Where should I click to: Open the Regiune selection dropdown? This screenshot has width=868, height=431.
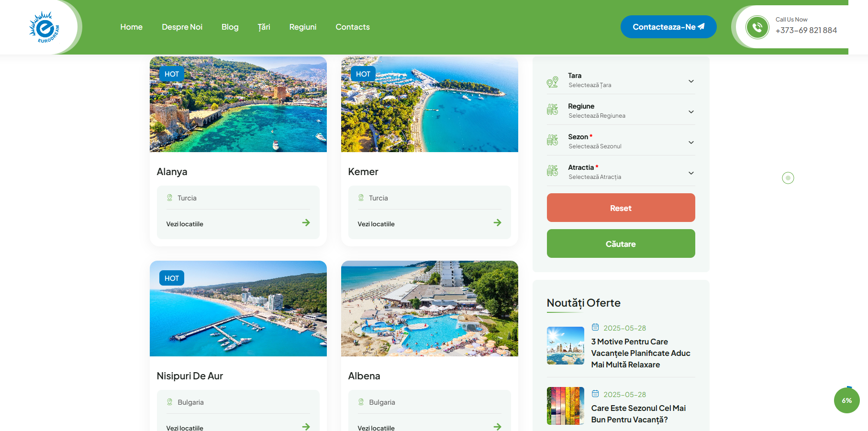click(x=690, y=112)
